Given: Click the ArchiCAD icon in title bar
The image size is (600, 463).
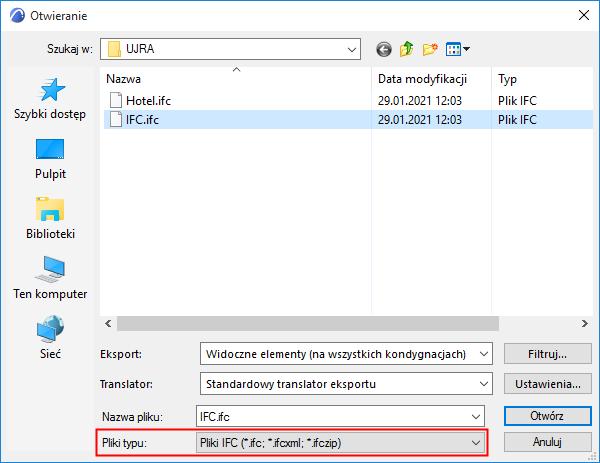Looking at the screenshot, I should (17, 16).
